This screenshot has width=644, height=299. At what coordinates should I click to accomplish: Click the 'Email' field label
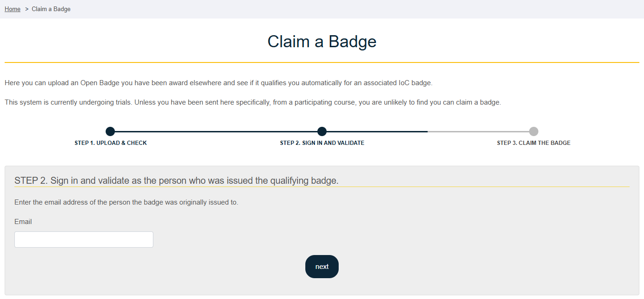(x=23, y=222)
